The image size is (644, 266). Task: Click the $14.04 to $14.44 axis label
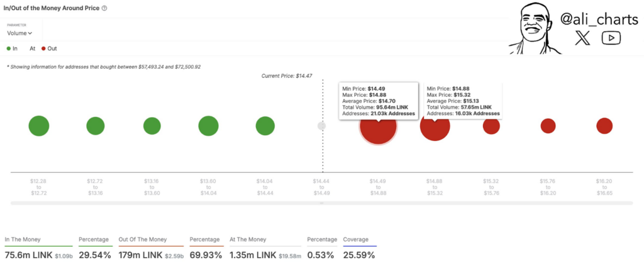[x=265, y=187]
